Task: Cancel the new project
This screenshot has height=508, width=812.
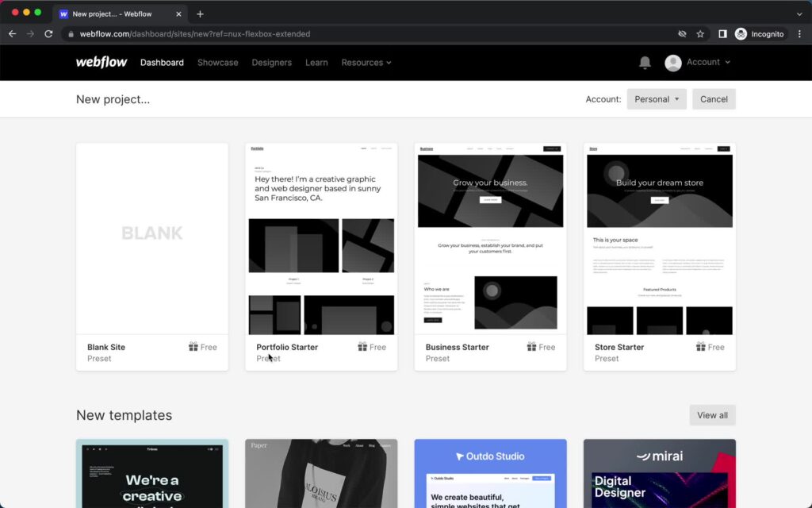Action: point(714,99)
